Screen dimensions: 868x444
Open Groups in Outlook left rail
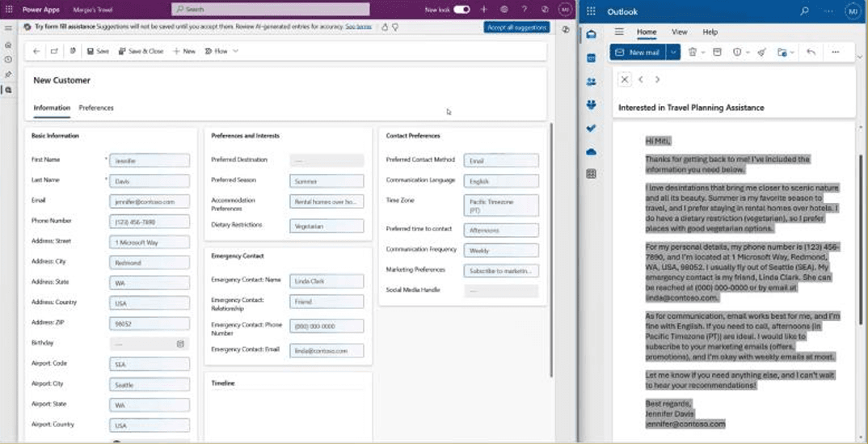pos(592,104)
